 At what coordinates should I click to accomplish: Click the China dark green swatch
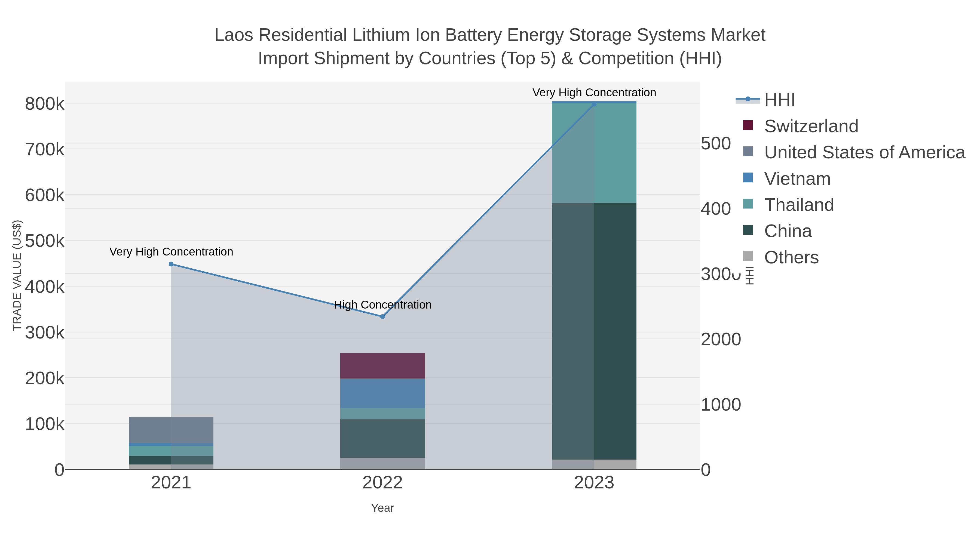coord(748,230)
